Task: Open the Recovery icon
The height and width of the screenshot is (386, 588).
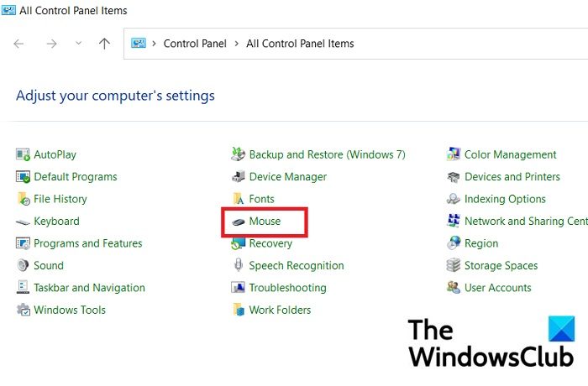Action: [238, 243]
